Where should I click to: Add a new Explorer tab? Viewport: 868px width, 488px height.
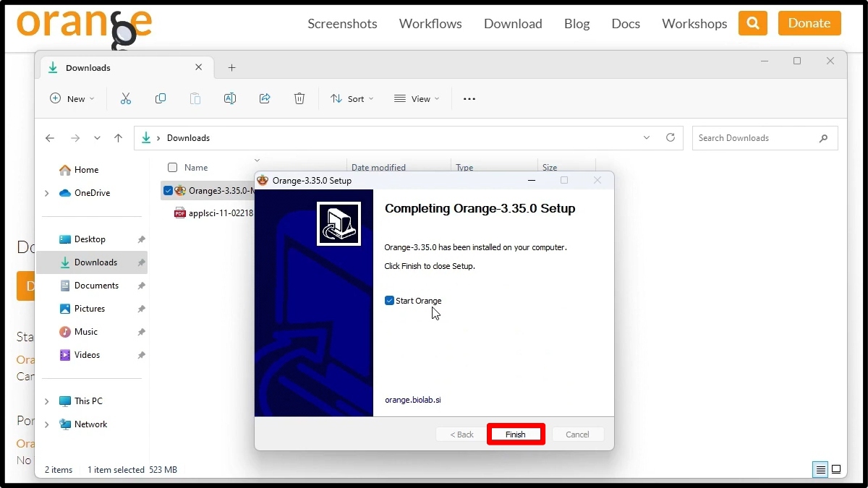[x=231, y=68]
